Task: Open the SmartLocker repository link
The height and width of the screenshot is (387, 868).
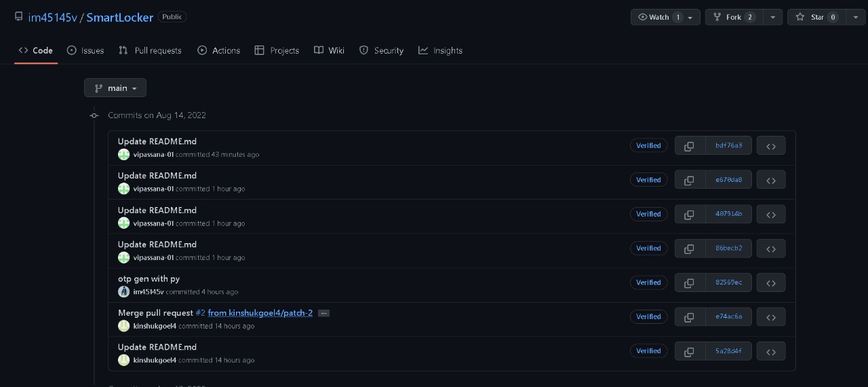Action: [120, 18]
